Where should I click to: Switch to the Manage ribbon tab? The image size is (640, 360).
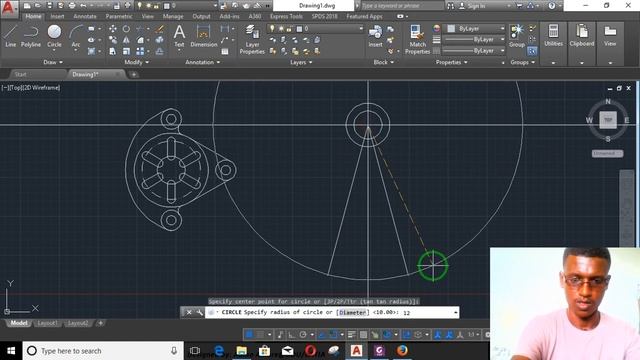173,16
